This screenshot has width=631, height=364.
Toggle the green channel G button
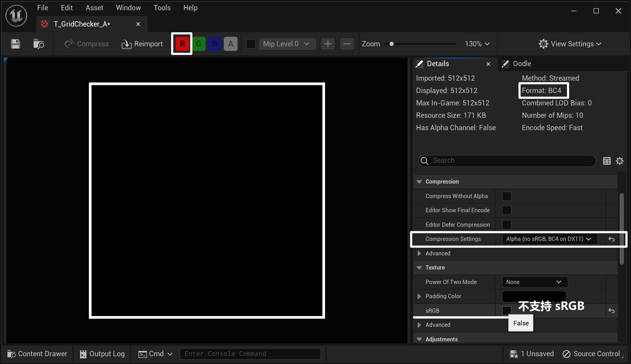click(x=199, y=44)
